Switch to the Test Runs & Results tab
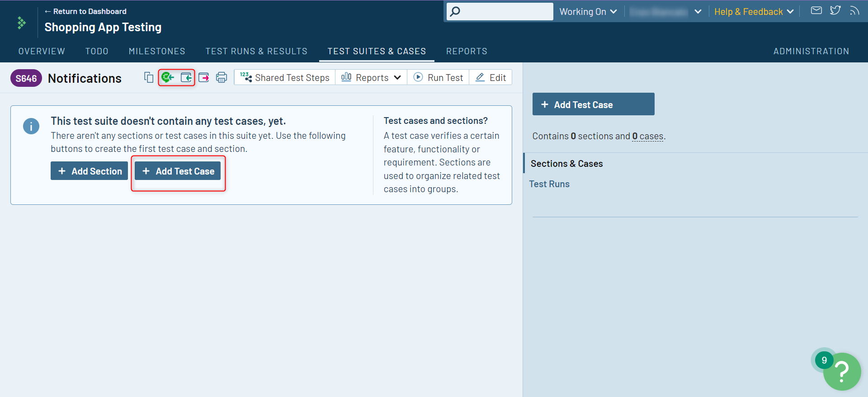This screenshot has height=397, width=868. (x=256, y=51)
